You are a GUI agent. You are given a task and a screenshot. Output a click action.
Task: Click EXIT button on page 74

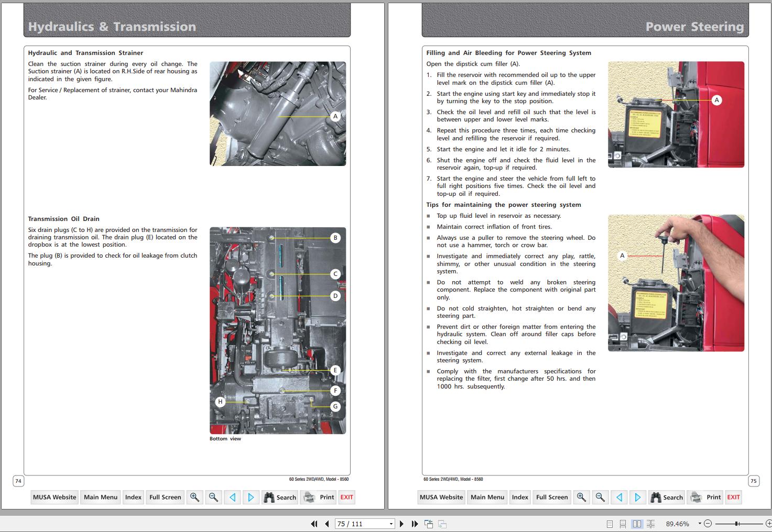[347, 497]
